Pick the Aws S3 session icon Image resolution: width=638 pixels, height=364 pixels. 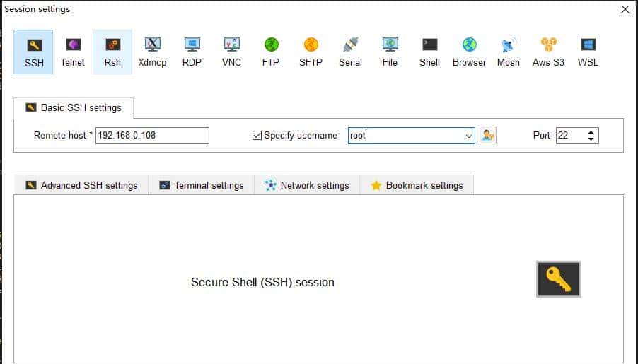click(x=548, y=51)
